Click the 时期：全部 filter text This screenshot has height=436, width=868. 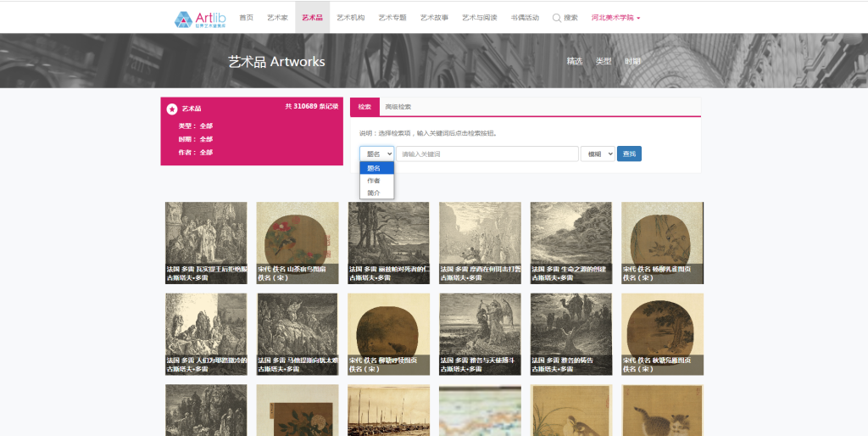pos(196,139)
